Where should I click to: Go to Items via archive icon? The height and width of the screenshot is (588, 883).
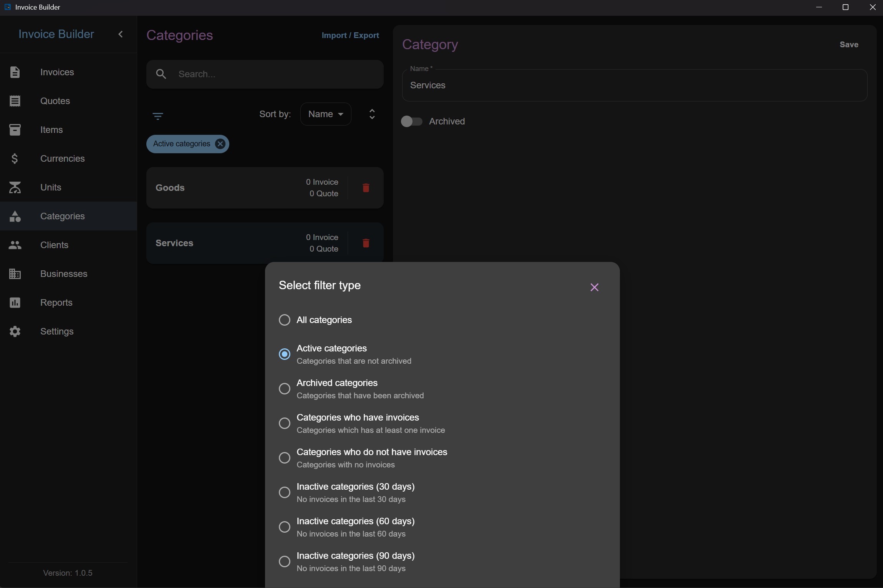[x=15, y=130]
